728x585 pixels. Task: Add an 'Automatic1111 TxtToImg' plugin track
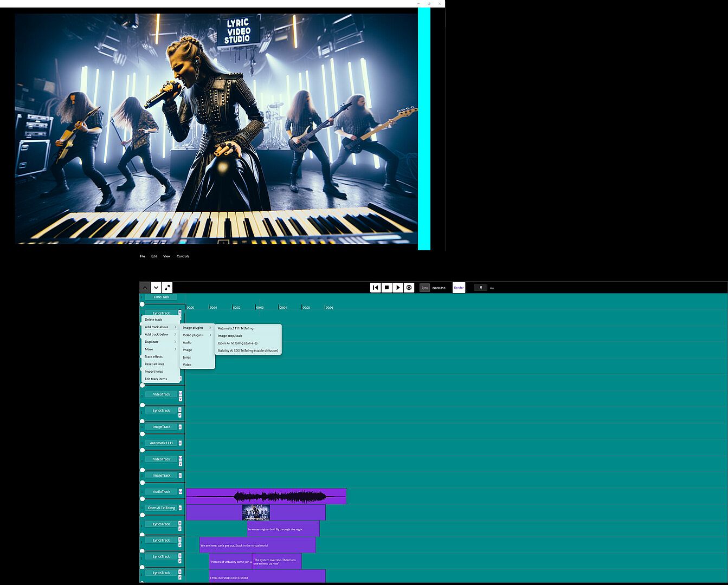248,328
